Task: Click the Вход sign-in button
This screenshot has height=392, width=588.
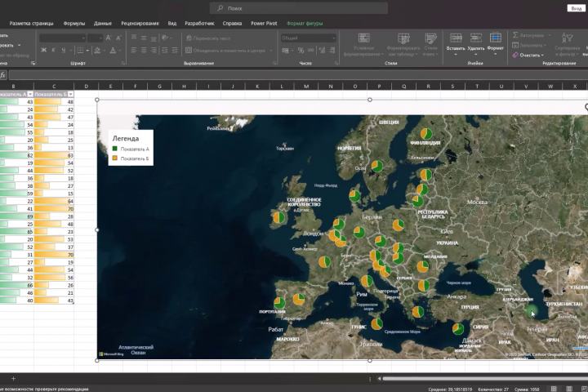Action: tap(576, 7)
